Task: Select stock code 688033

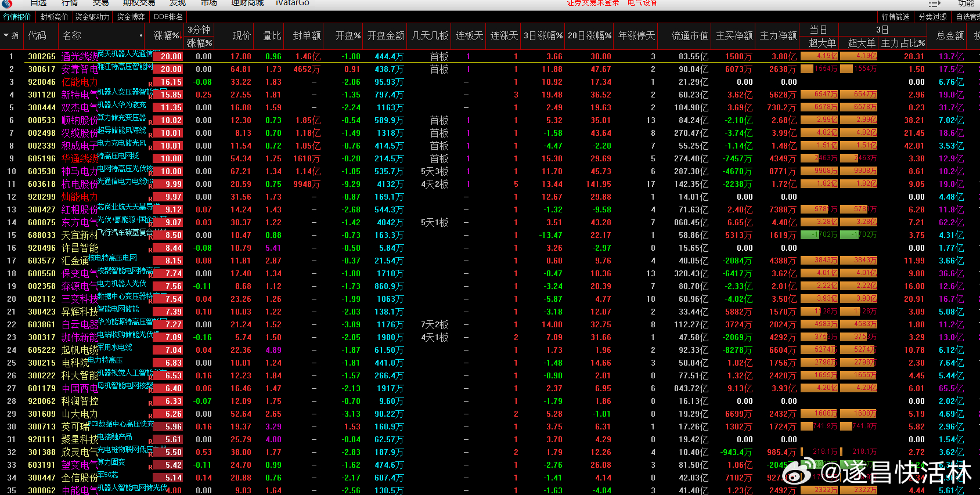Action: [x=42, y=236]
